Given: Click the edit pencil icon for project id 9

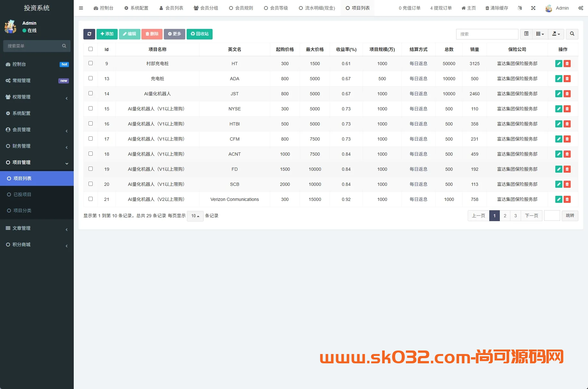Looking at the screenshot, I should pos(559,64).
